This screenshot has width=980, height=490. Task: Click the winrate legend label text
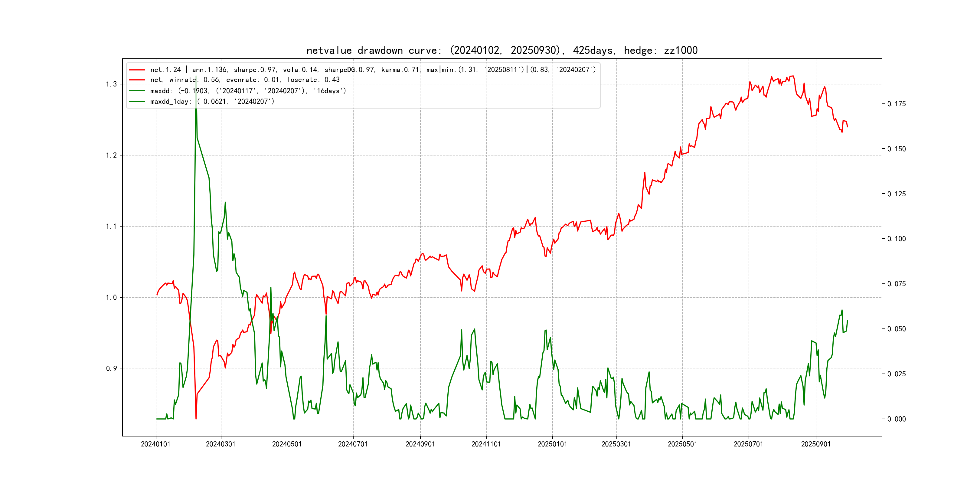click(x=245, y=80)
